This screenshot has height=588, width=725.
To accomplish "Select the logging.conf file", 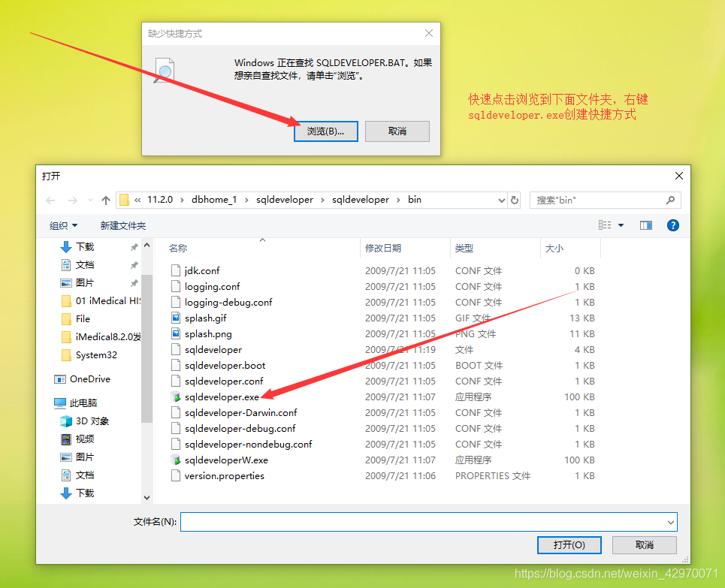I will tap(212, 287).
